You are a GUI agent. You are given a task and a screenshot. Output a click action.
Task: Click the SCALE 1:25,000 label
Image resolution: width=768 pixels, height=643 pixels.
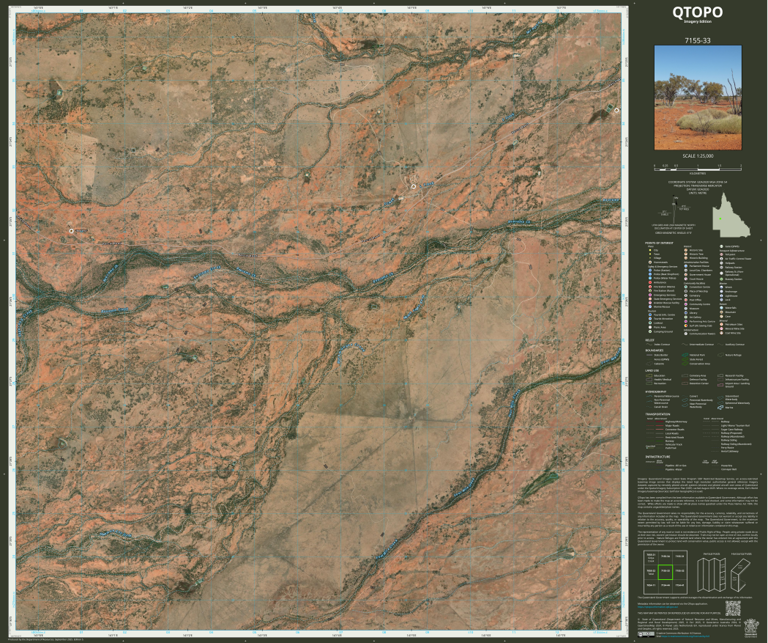coord(698,156)
